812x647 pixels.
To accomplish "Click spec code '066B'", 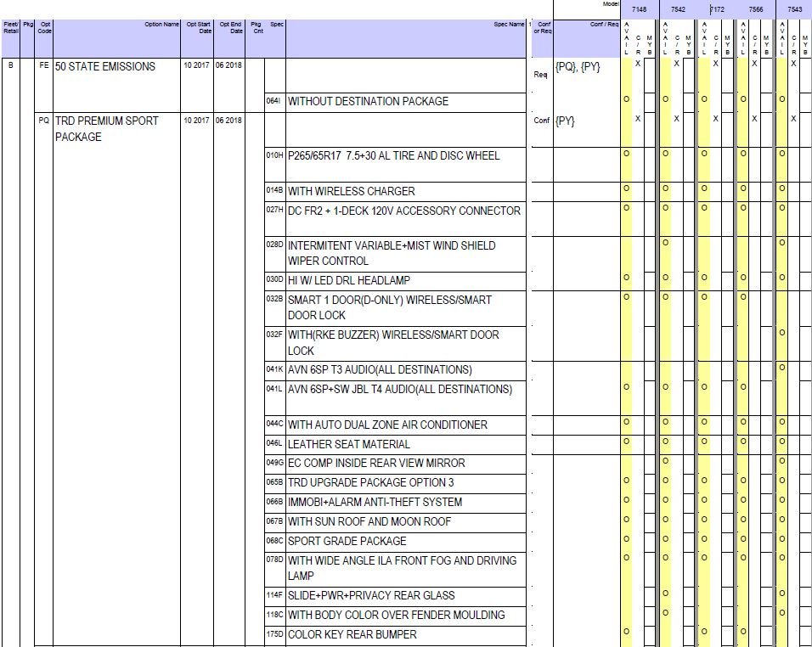I will 274,501.
